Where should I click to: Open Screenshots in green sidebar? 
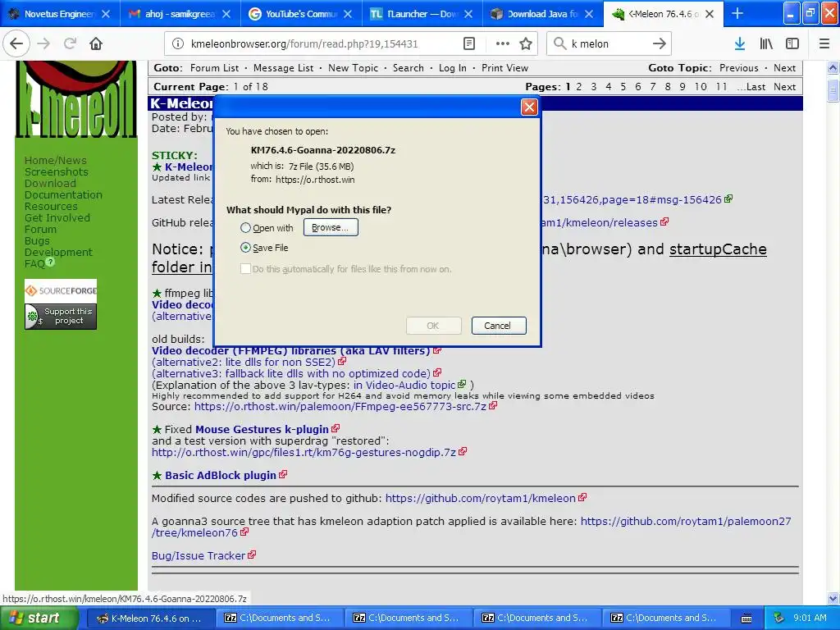(x=57, y=172)
